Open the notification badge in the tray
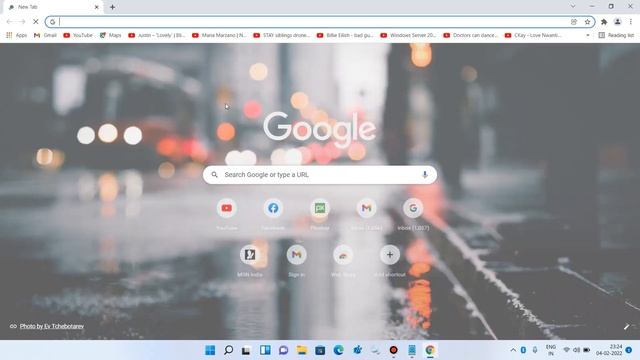 [629, 350]
